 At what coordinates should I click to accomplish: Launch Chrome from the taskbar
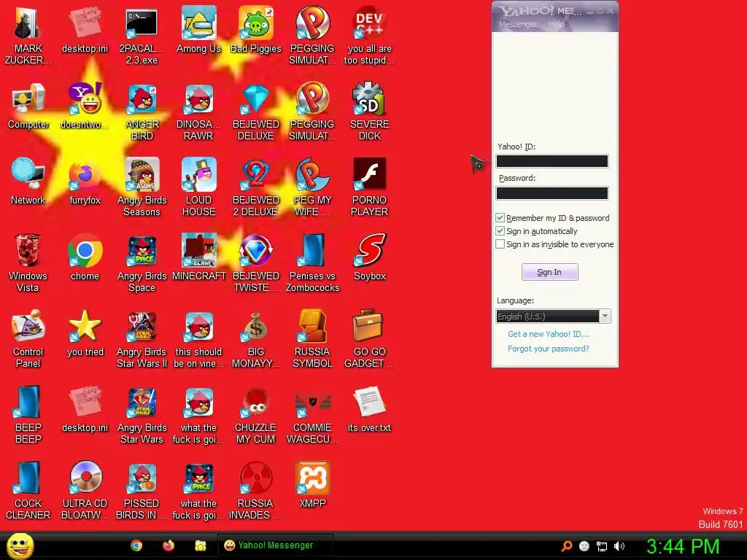[x=136, y=545]
